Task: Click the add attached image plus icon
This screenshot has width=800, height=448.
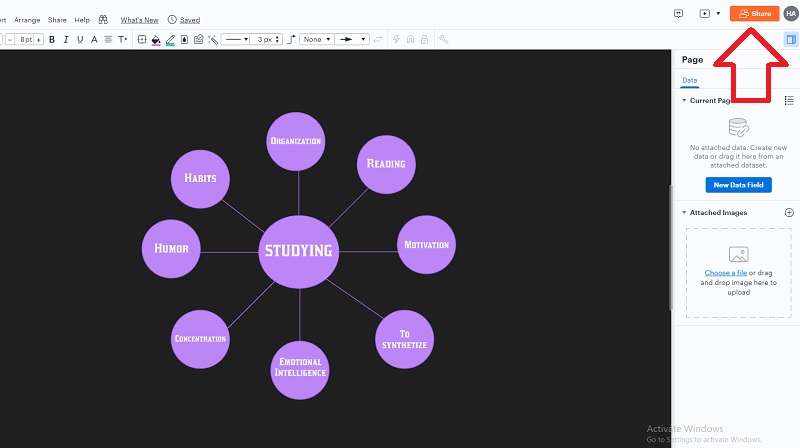Action: tap(789, 212)
